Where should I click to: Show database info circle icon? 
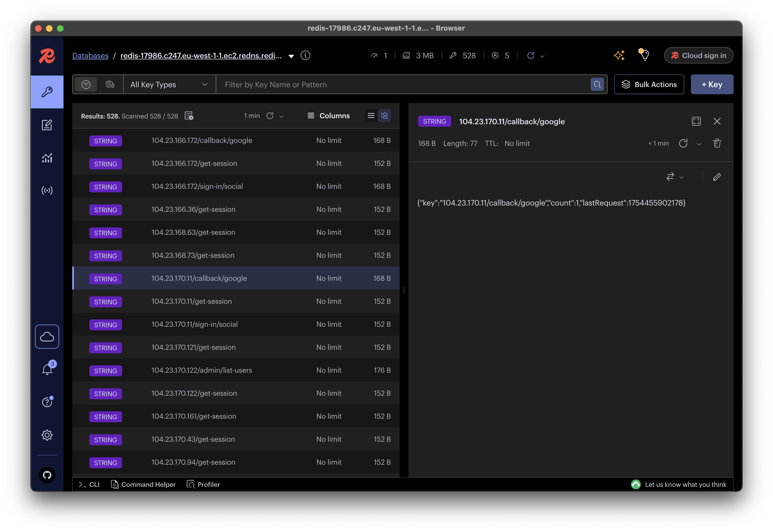coord(305,55)
